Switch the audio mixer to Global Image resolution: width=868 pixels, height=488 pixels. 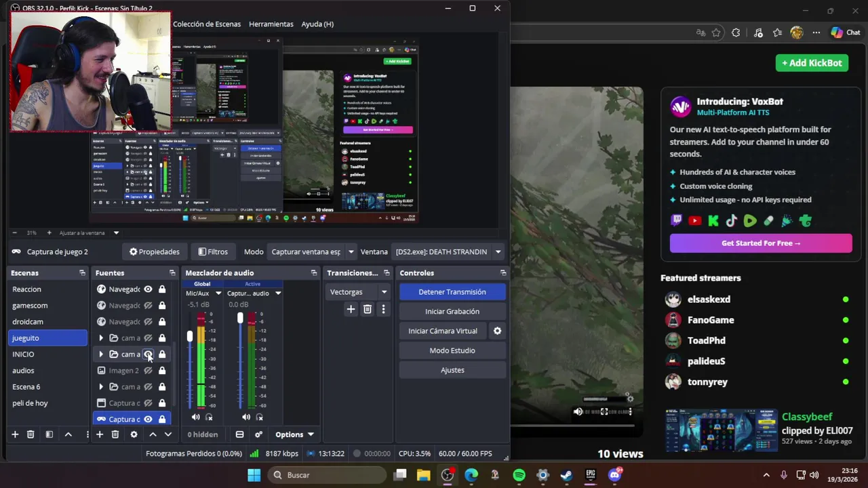point(202,284)
